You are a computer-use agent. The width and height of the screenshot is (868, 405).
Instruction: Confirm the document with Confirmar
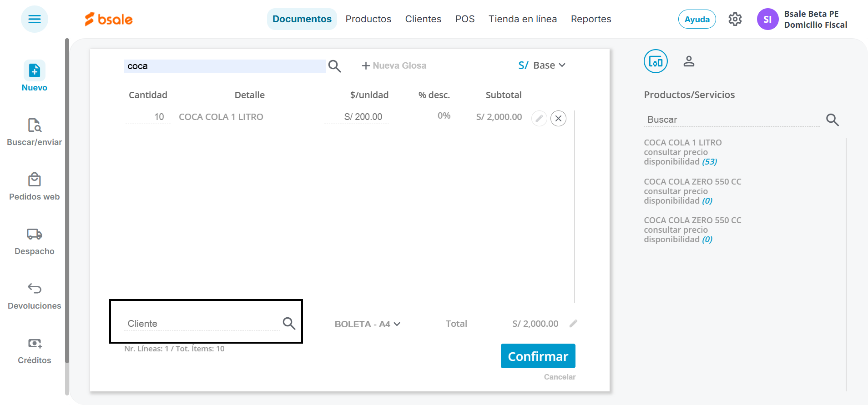pyautogui.click(x=538, y=356)
